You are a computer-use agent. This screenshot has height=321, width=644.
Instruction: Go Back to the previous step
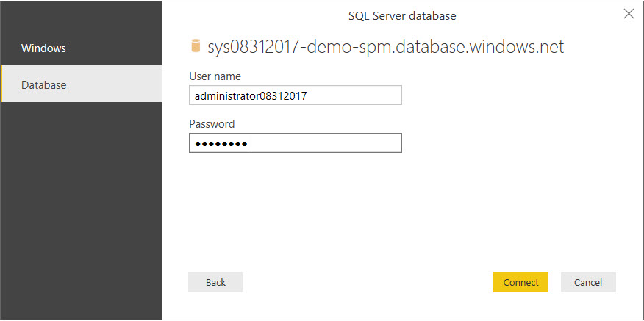(x=215, y=282)
